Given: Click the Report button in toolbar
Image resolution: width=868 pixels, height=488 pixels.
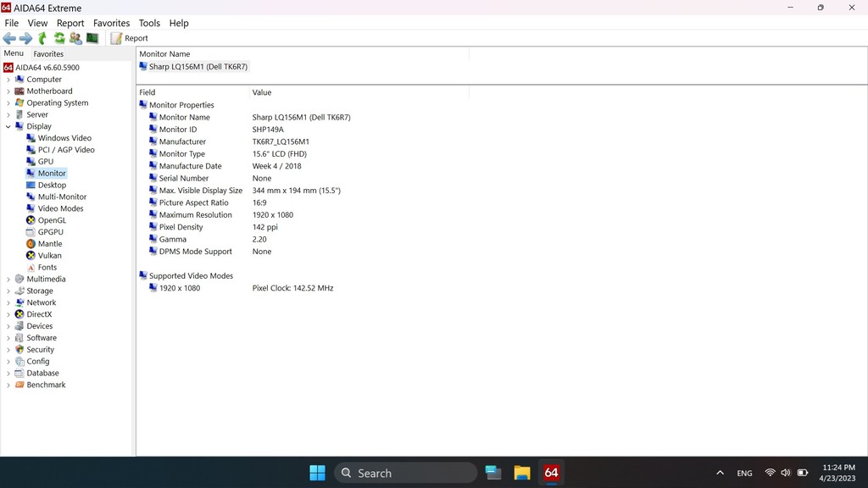Looking at the screenshot, I should click(x=129, y=38).
